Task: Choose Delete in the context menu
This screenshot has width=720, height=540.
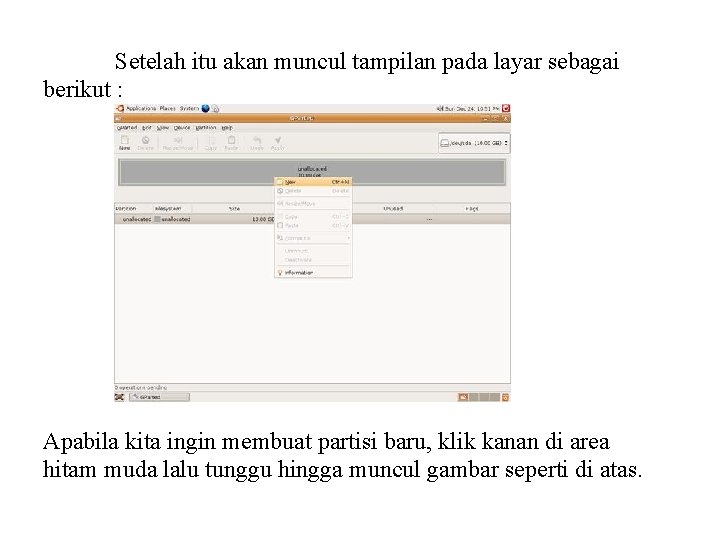Action: point(313,191)
